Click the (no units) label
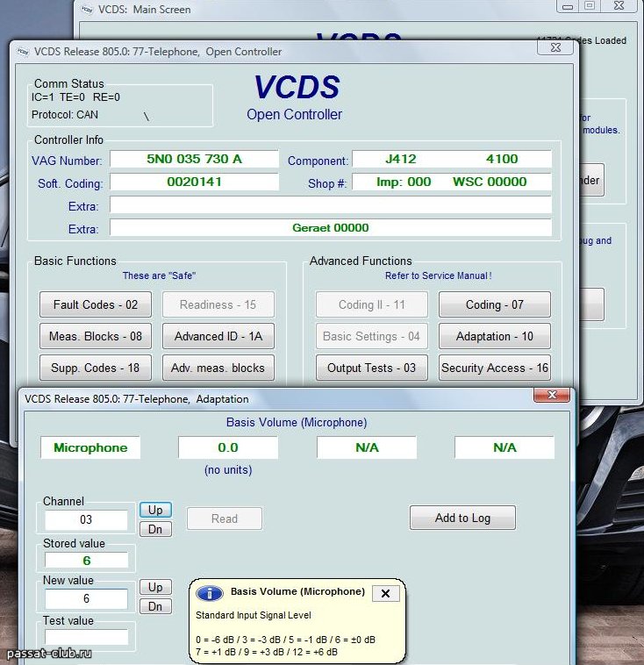The width and height of the screenshot is (644, 665). [228, 470]
